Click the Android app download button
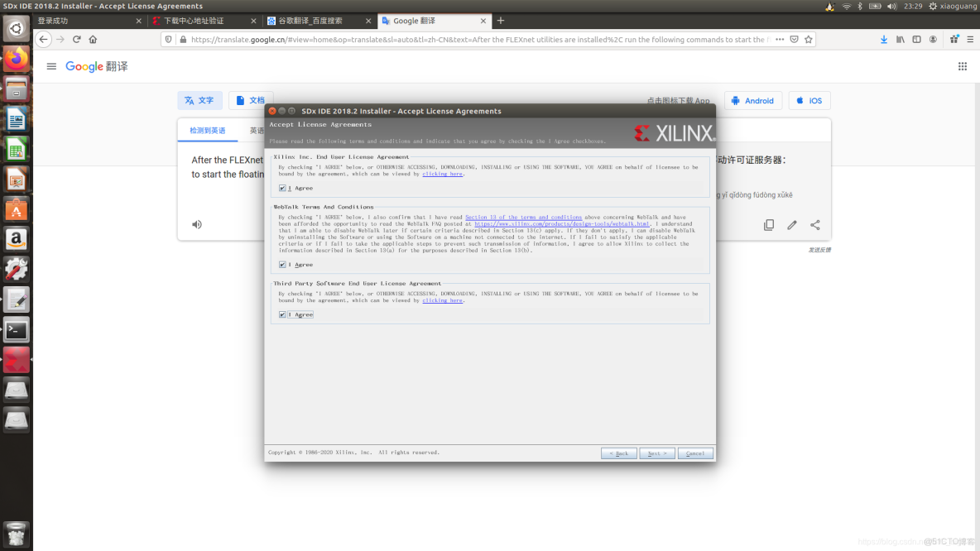Image resolution: width=980 pixels, height=551 pixels. pos(753,101)
